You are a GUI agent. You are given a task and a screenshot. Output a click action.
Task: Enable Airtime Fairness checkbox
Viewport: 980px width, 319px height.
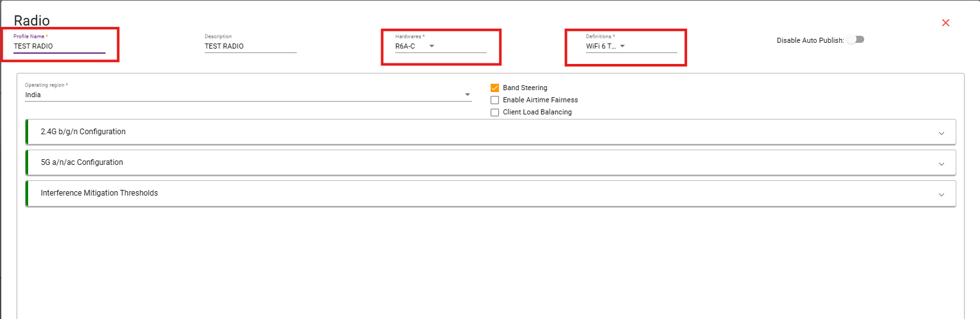tap(494, 100)
